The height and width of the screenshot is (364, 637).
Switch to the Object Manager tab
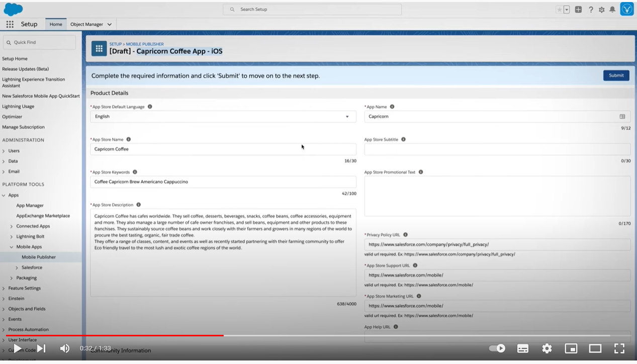(x=86, y=24)
